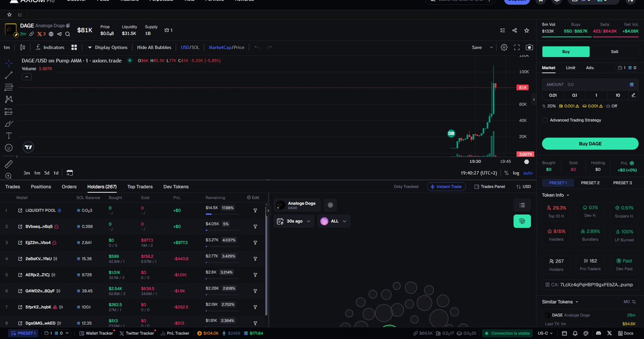Open the ALL filter dropdown
The width and height of the screenshot is (644, 339).
pos(333,221)
